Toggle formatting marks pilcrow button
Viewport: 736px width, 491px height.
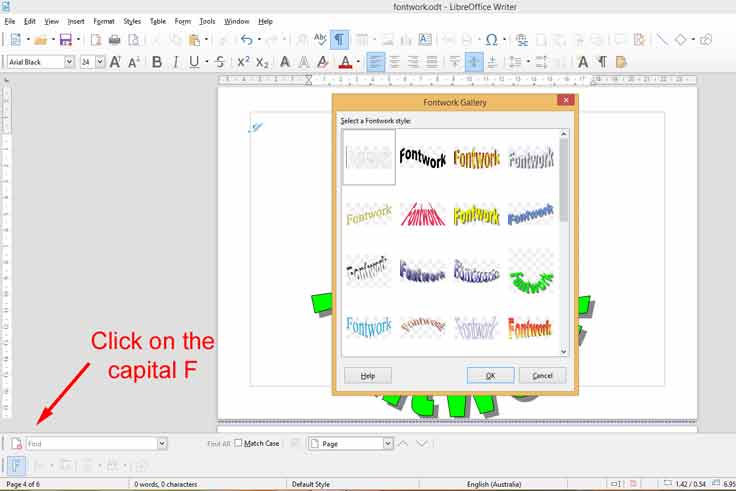339,39
